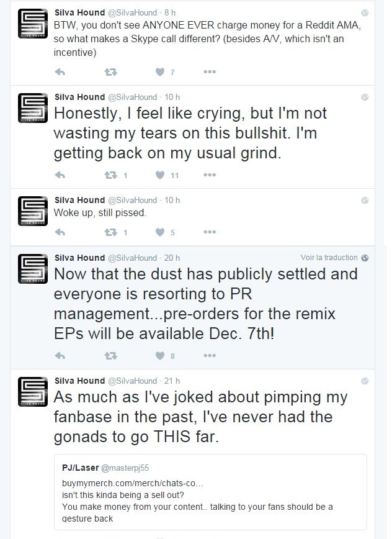Open the quoted PJ/Laser tweet

pyautogui.click(x=210, y=489)
